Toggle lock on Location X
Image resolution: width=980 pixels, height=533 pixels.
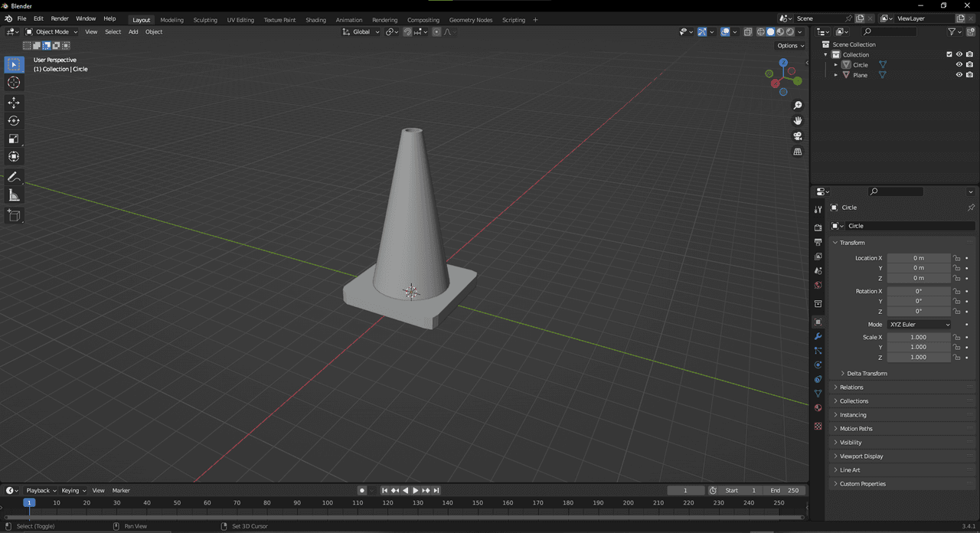pyautogui.click(x=956, y=258)
